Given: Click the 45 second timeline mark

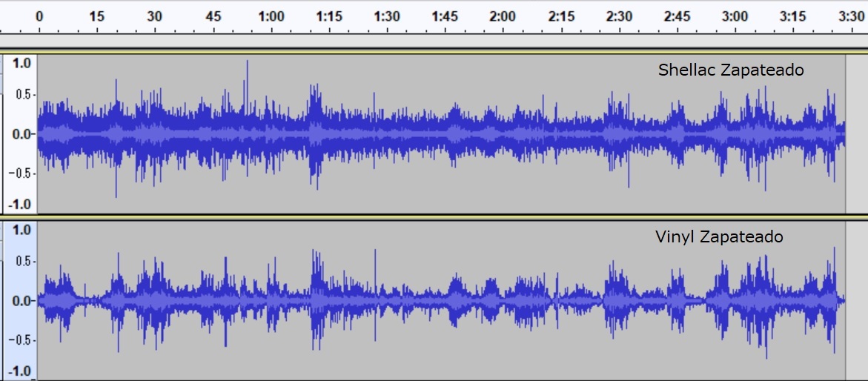Looking at the screenshot, I should pos(213,16).
